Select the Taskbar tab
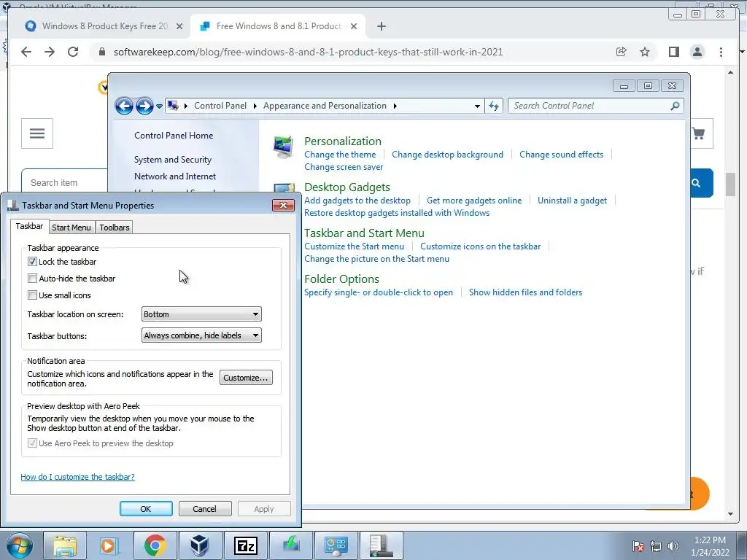 [29, 226]
